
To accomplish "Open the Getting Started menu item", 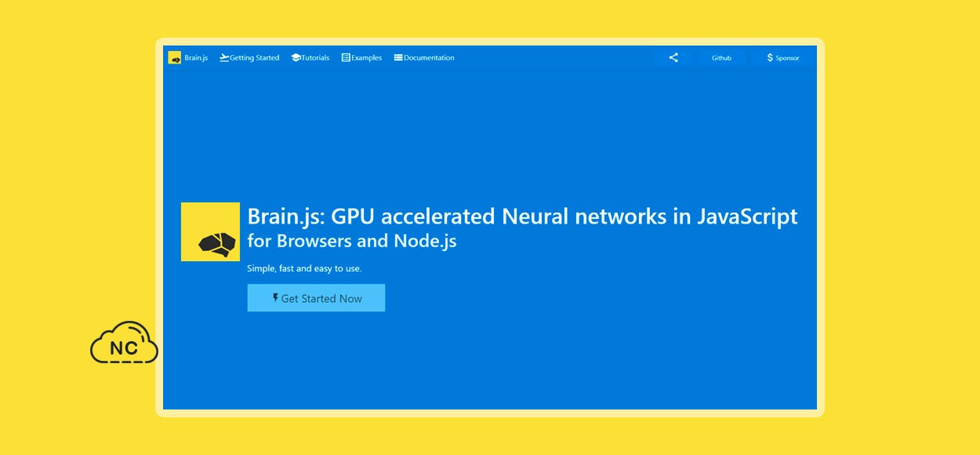I will (x=249, y=57).
